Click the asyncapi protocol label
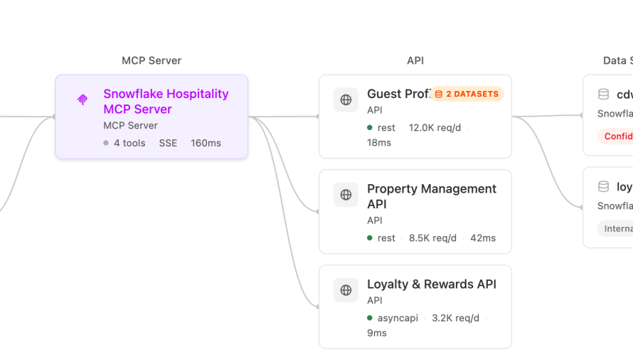This screenshot has width=633, height=364. [x=398, y=318]
